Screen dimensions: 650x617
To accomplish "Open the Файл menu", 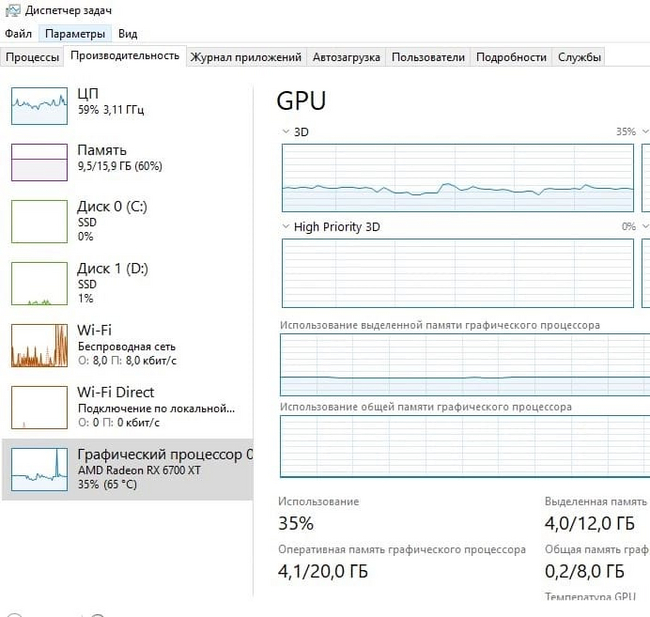I will coord(18,34).
